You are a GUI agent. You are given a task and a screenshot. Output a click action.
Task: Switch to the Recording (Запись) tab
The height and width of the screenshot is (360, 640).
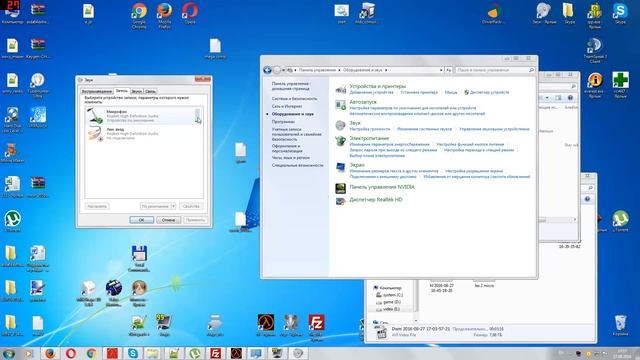(x=121, y=91)
